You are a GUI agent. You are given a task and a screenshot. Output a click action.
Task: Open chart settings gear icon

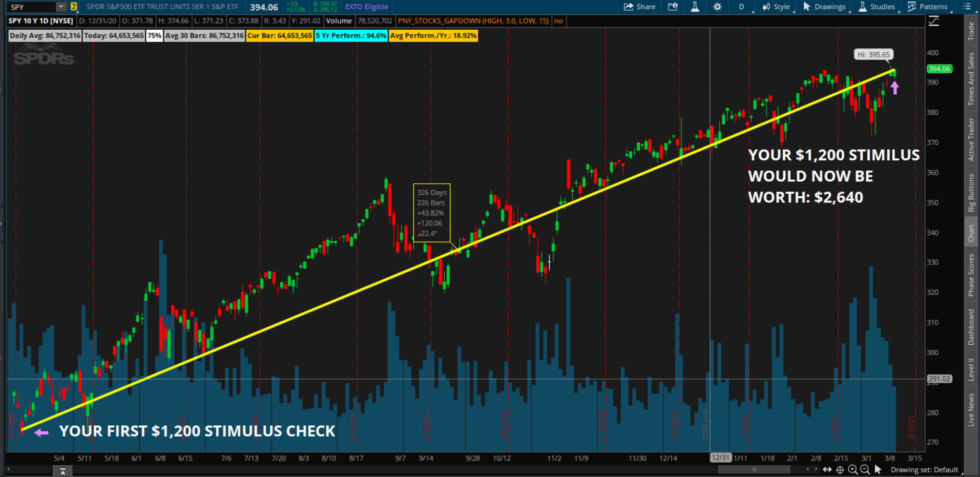pos(717,7)
